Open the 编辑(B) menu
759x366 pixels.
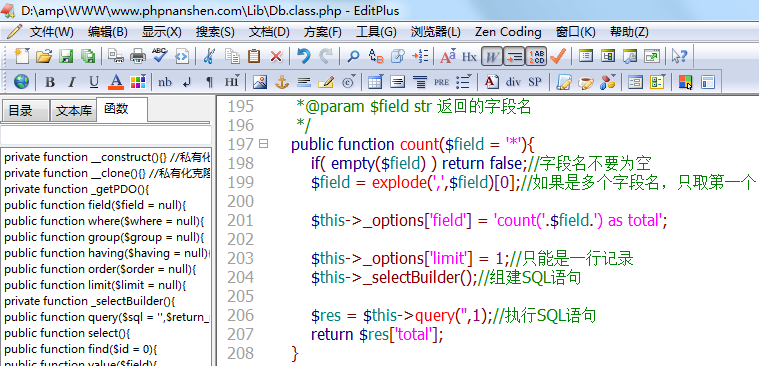[107, 32]
